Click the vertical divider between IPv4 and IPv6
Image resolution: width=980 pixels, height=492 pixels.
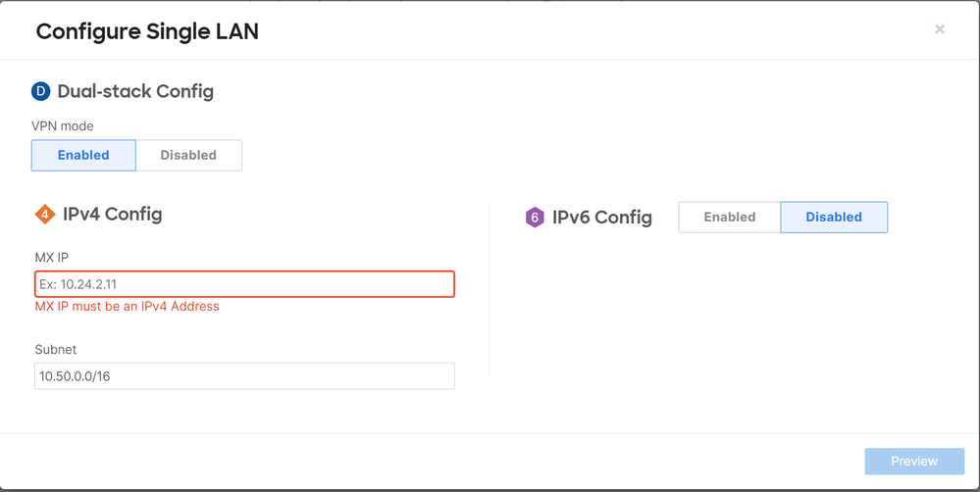tap(490, 288)
